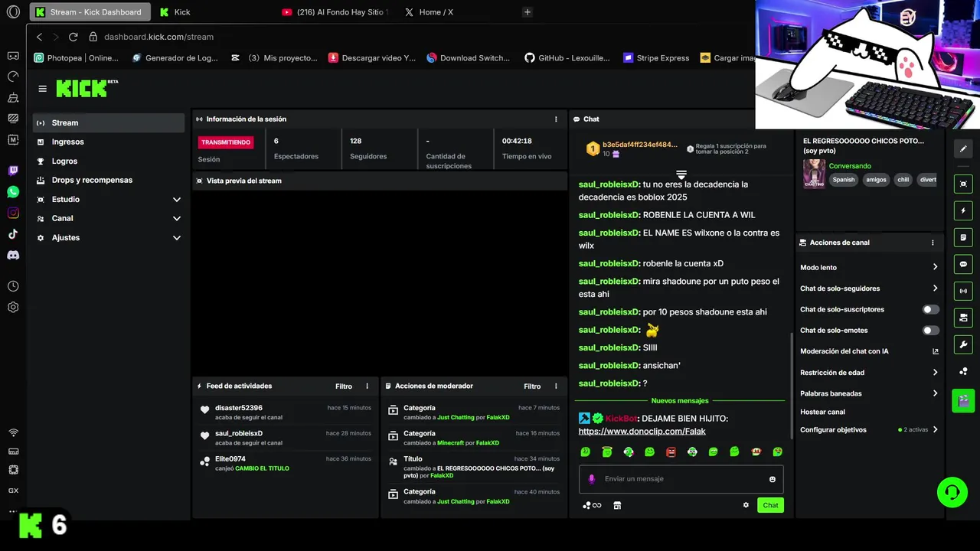Reload the page with refresh button
The width and height of the screenshot is (980, 551).
[x=73, y=37]
